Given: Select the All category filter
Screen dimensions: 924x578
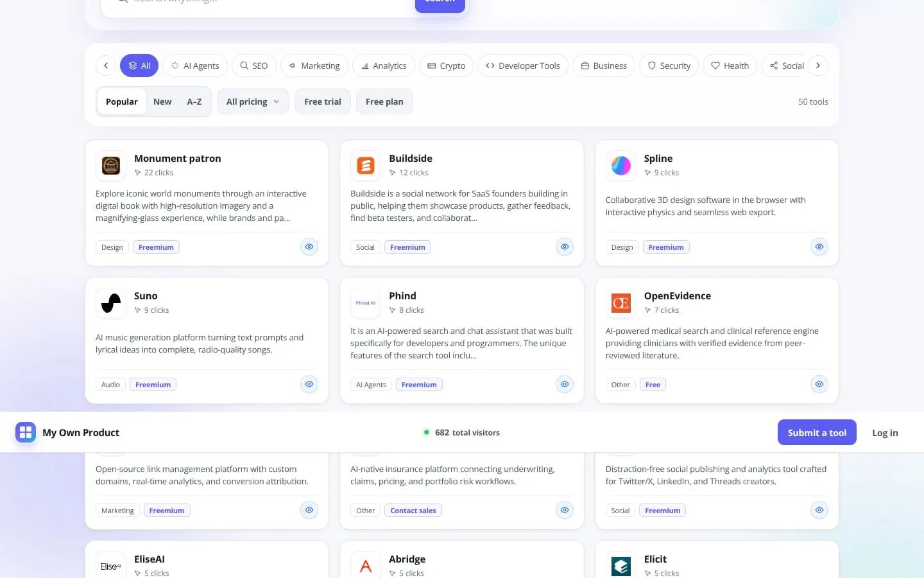Looking at the screenshot, I should pos(139,66).
